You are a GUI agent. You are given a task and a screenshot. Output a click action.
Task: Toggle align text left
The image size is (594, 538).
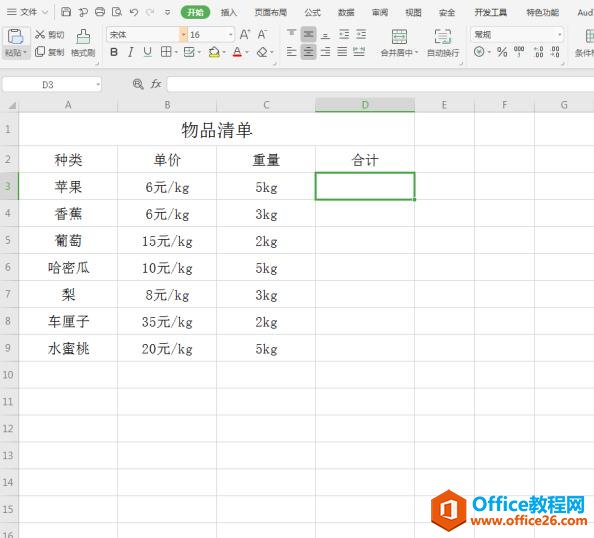[291, 52]
